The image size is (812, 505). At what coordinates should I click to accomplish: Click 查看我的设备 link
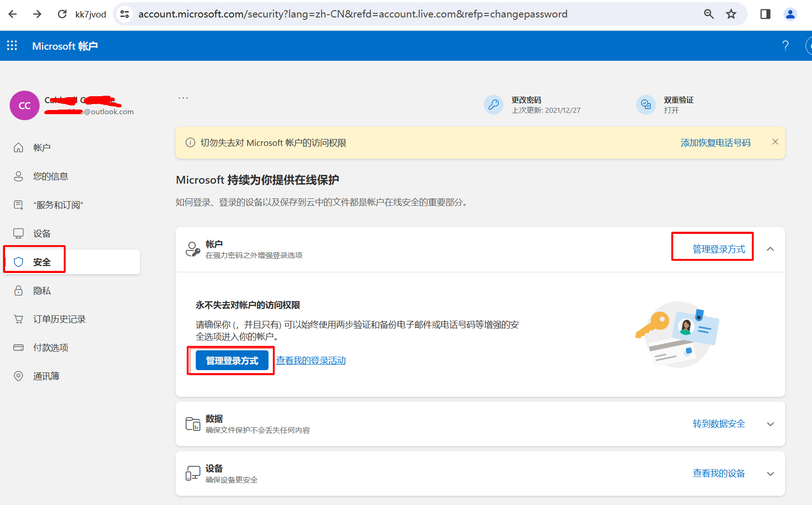click(719, 473)
